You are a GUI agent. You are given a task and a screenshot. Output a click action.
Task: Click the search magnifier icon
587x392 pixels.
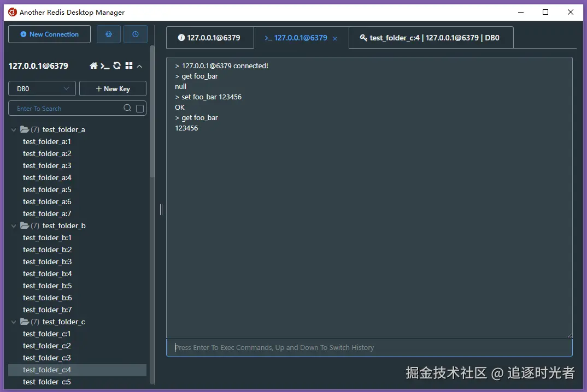(x=127, y=108)
